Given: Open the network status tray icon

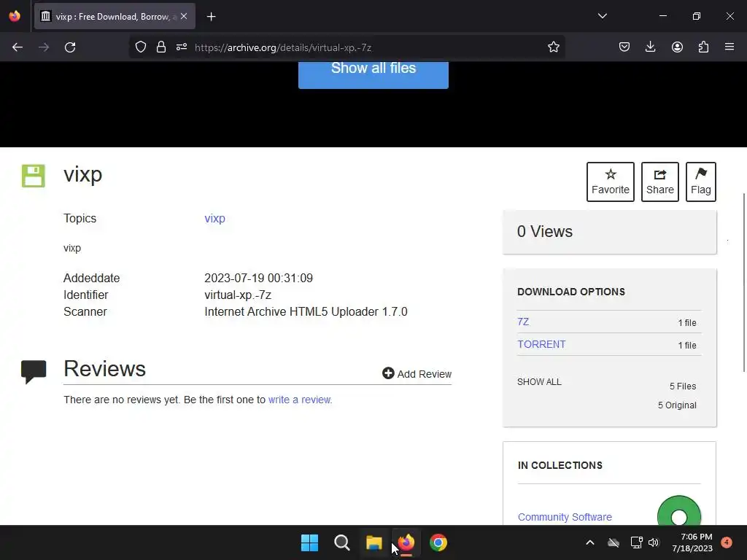Looking at the screenshot, I should point(636,542).
